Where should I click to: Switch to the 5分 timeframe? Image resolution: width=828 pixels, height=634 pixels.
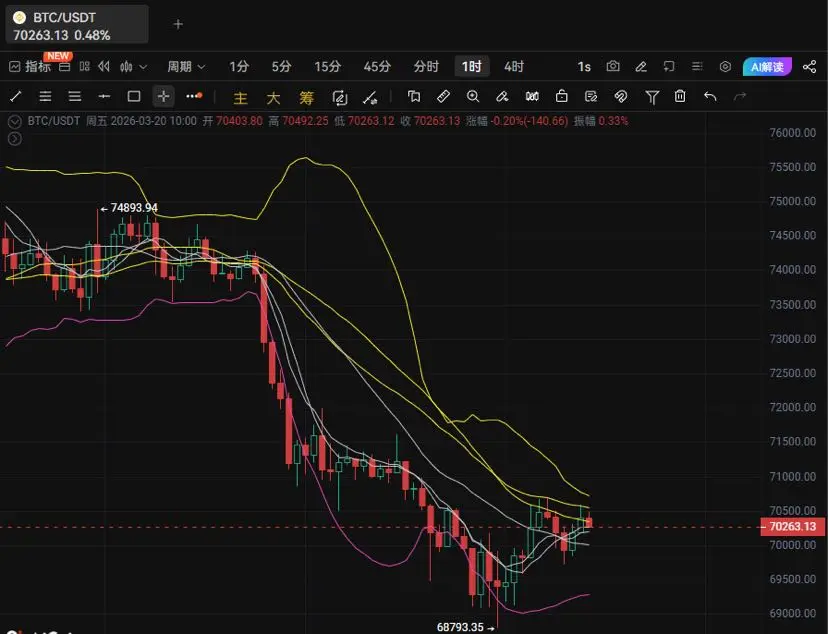(x=281, y=67)
